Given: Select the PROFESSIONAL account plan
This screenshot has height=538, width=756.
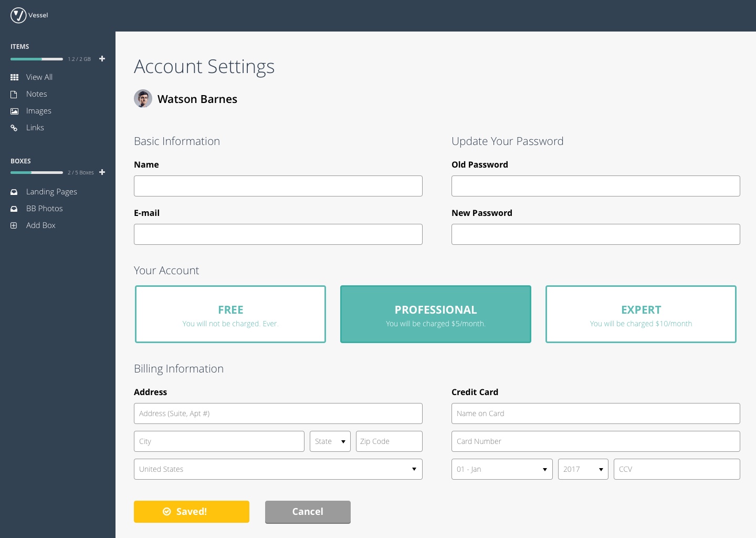Looking at the screenshot, I should point(436,314).
